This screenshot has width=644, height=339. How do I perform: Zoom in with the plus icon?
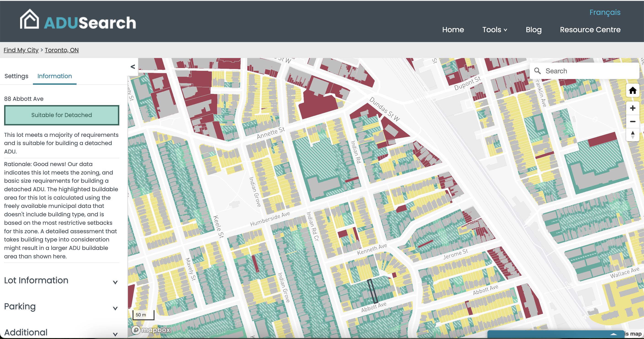633,108
